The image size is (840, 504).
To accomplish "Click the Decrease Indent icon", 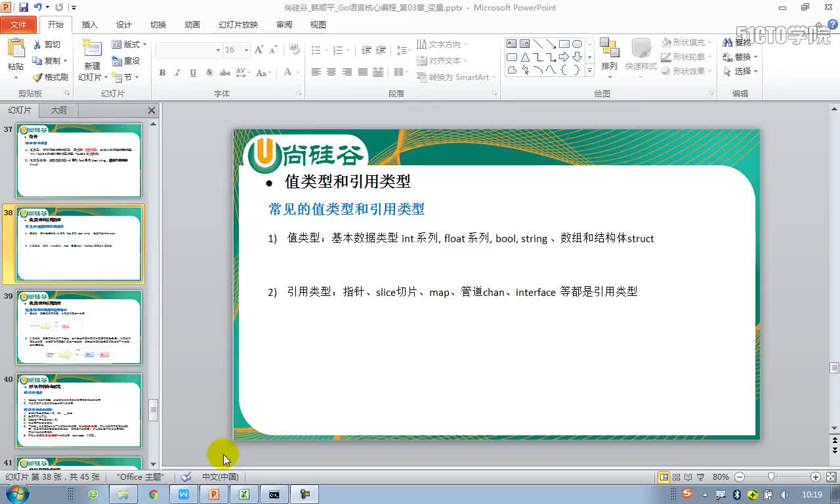I will (366, 50).
